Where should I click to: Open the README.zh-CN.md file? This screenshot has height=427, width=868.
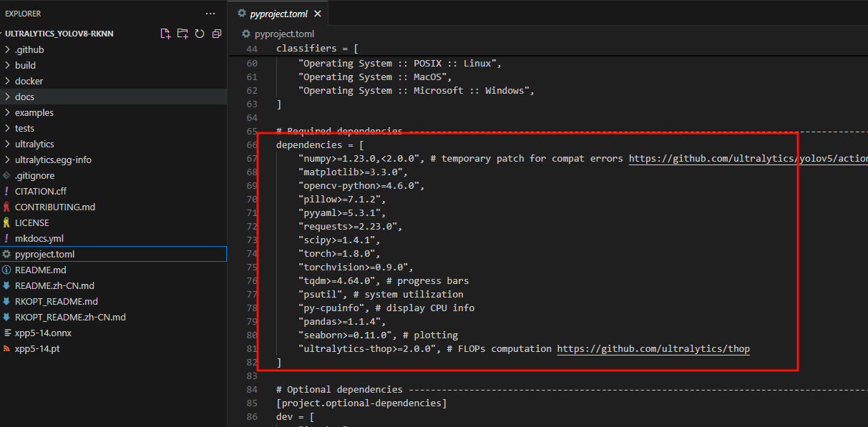113,285
